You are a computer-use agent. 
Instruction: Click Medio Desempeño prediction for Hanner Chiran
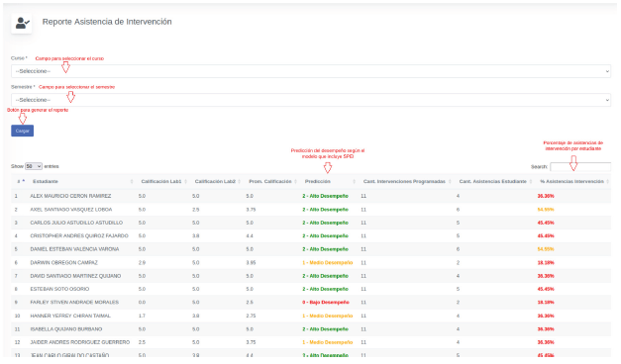tap(327, 316)
